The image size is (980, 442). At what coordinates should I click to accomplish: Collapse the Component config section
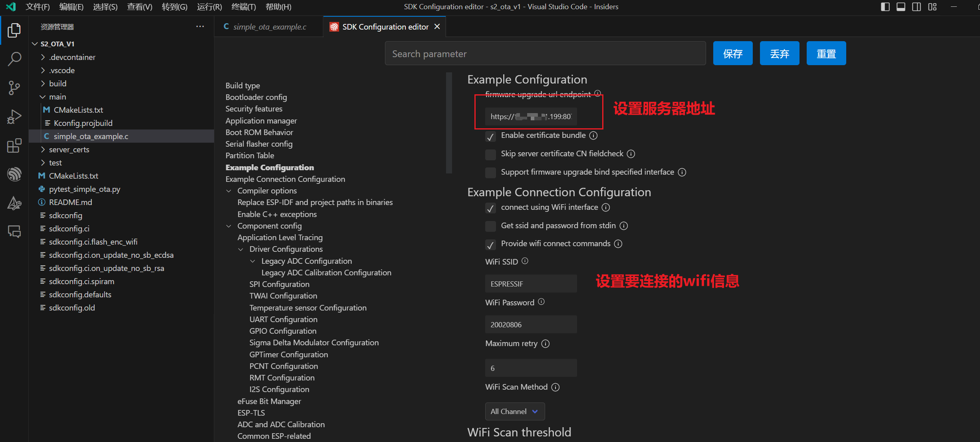(x=229, y=226)
